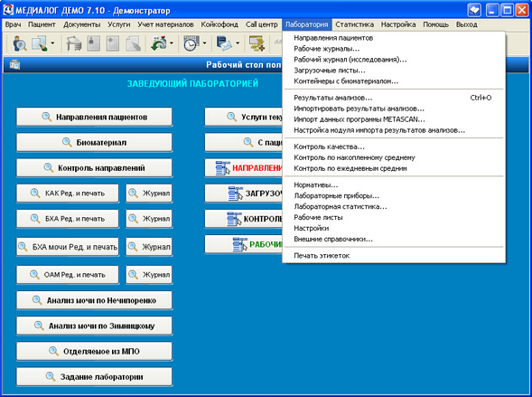The height and width of the screenshot is (397, 532).
Task: Click the green arrow medicine bottle icon
Action: click(159, 43)
